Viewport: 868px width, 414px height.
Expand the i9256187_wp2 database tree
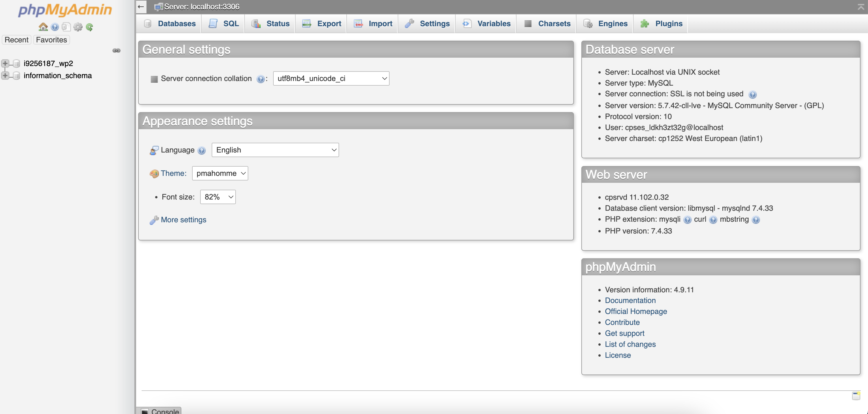(5, 63)
